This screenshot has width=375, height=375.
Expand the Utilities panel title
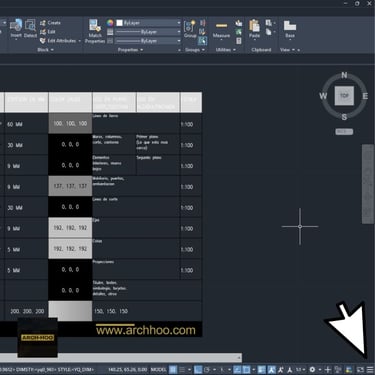226,50
